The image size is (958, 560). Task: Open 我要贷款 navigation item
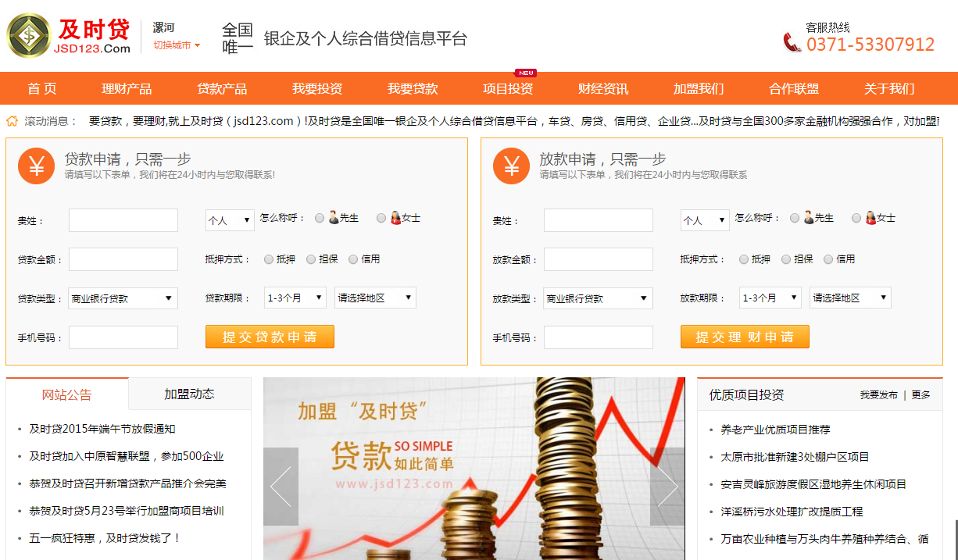pos(413,88)
